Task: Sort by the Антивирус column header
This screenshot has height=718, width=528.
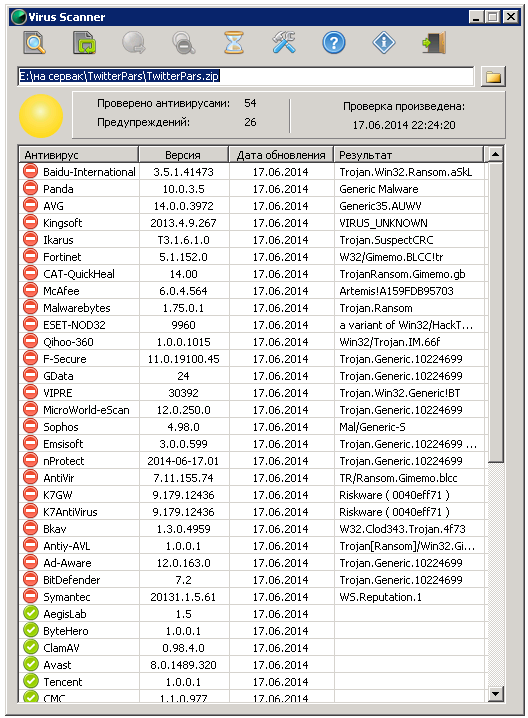Action: coord(79,155)
